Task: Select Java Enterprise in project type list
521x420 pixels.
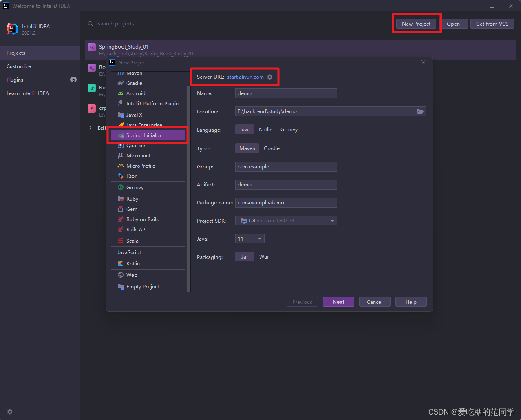Action: coord(148,125)
